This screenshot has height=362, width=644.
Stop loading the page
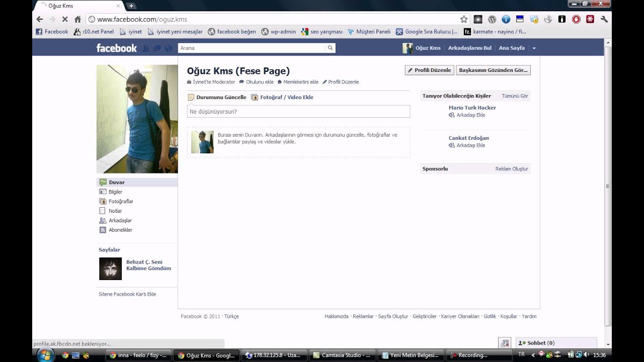(64, 19)
